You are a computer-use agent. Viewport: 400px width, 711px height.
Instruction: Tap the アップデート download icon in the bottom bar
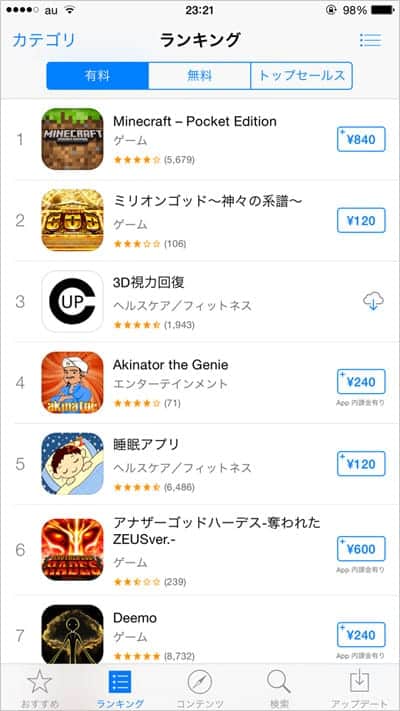[x=361, y=682]
